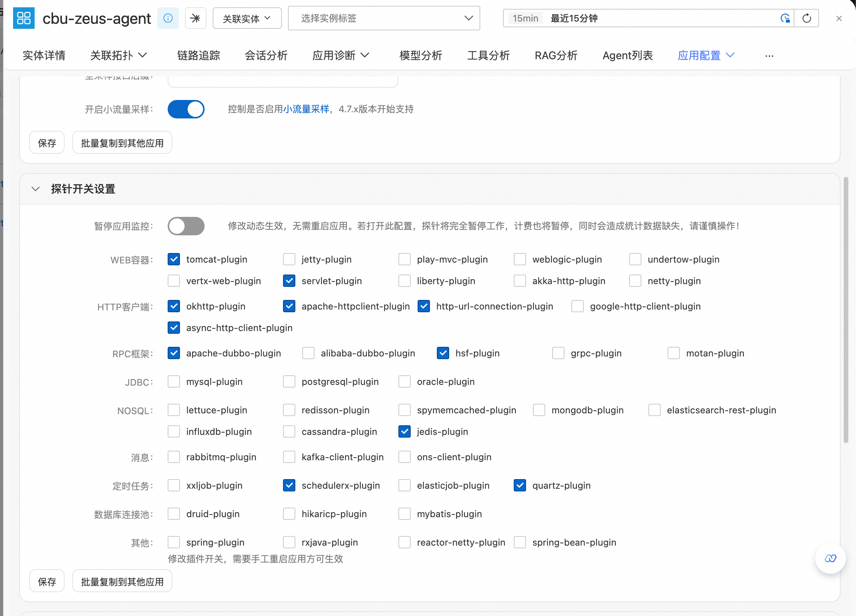Enable the 暂停应用监控 switch
The image size is (856, 616).
point(186,226)
